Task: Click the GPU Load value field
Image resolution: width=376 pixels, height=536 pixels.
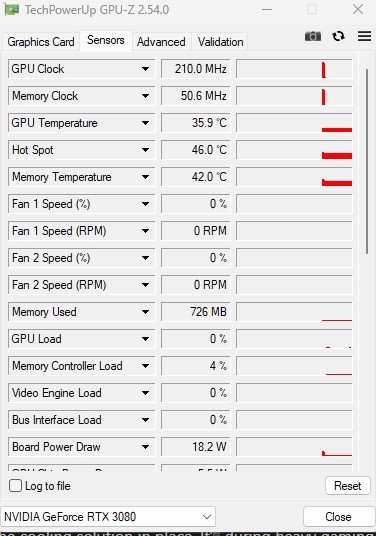Action: click(196, 339)
